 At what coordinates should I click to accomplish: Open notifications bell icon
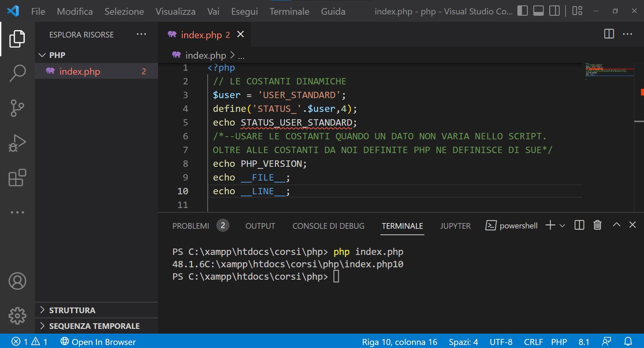coord(628,342)
